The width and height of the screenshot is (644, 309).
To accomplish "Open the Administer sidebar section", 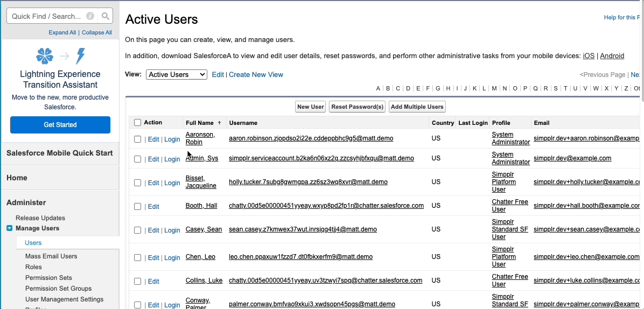I will click(26, 202).
